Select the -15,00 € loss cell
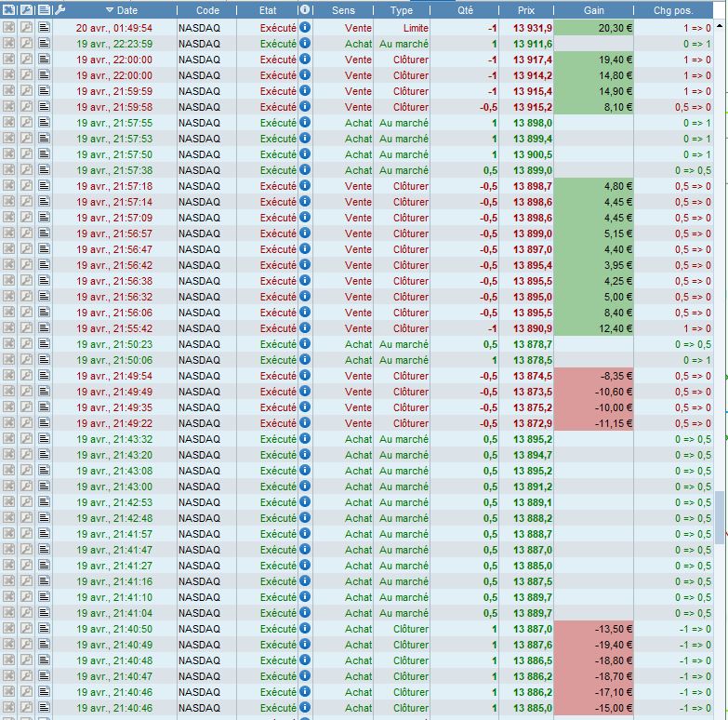728x720 pixels. pyautogui.click(x=594, y=708)
